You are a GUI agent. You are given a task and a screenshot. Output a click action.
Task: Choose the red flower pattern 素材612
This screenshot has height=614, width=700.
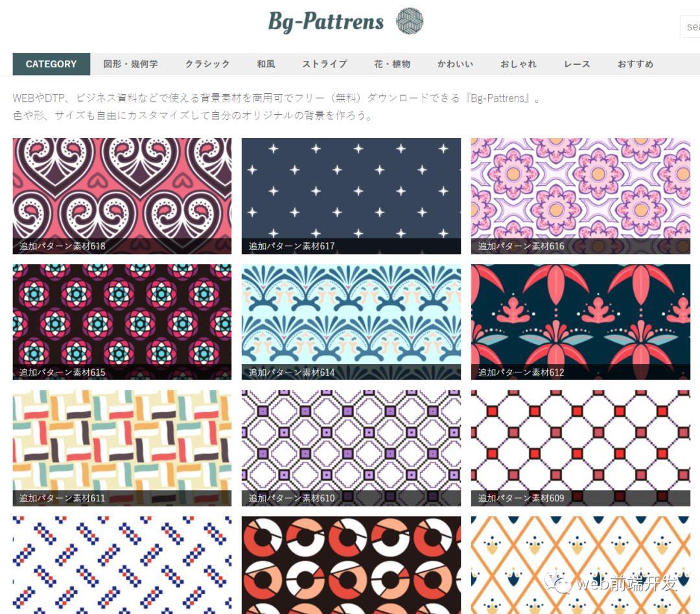[580, 322]
